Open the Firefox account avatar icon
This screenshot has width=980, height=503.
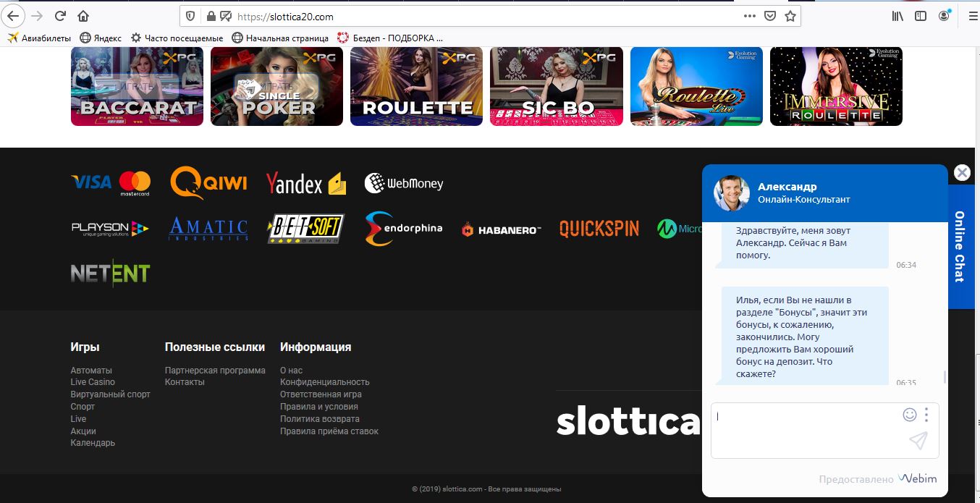pos(944,15)
